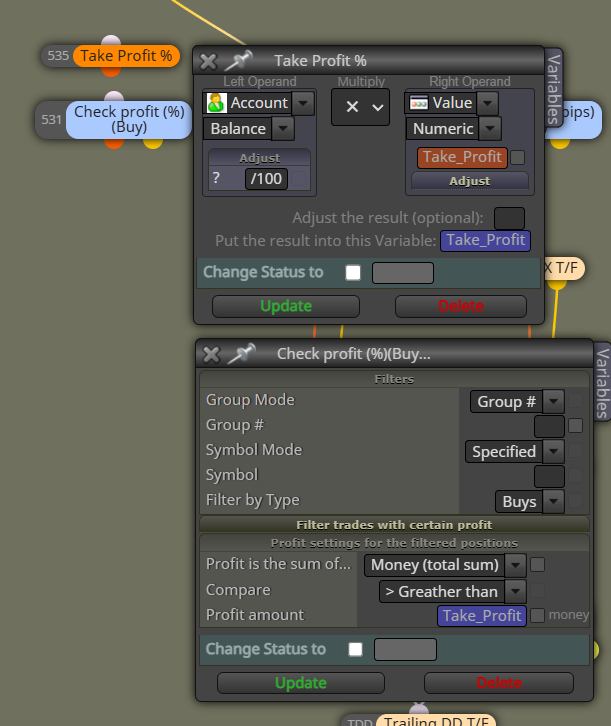Enable Change Status to in Check profit panel
This screenshot has height=726, width=611.
[355, 649]
